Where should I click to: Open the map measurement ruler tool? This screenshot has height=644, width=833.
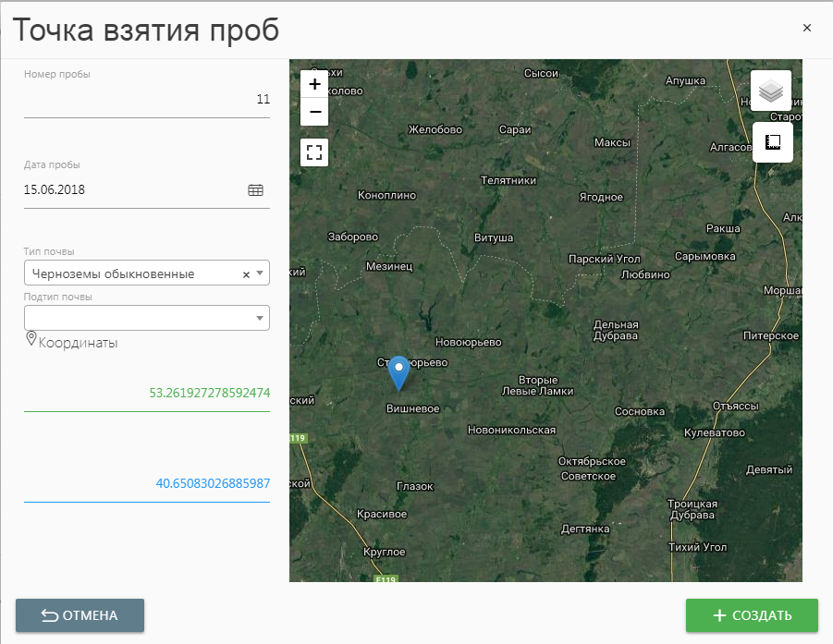[772, 142]
